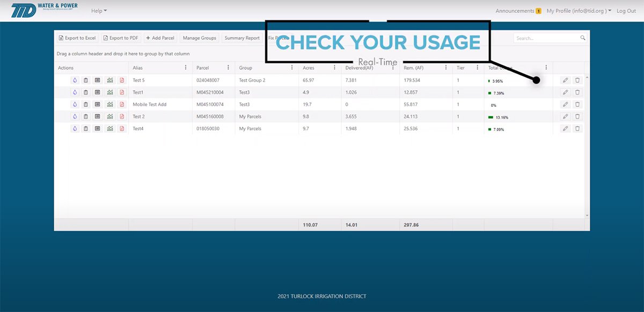Screen dimensions: 644x312
Task: Click the Log Out link
Action: click(x=626, y=11)
